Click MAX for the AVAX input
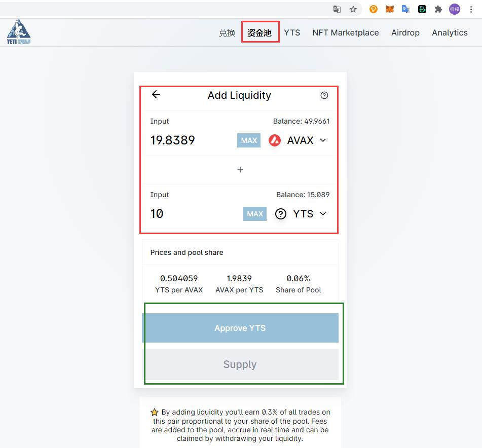 coord(249,140)
